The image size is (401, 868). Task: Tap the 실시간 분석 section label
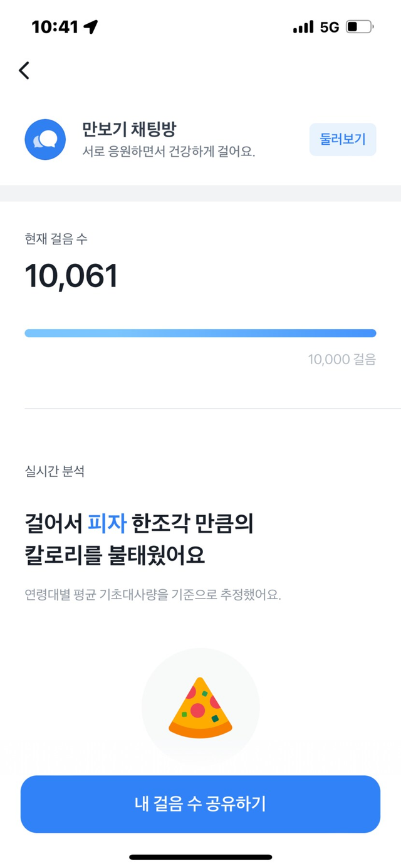click(55, 471)
